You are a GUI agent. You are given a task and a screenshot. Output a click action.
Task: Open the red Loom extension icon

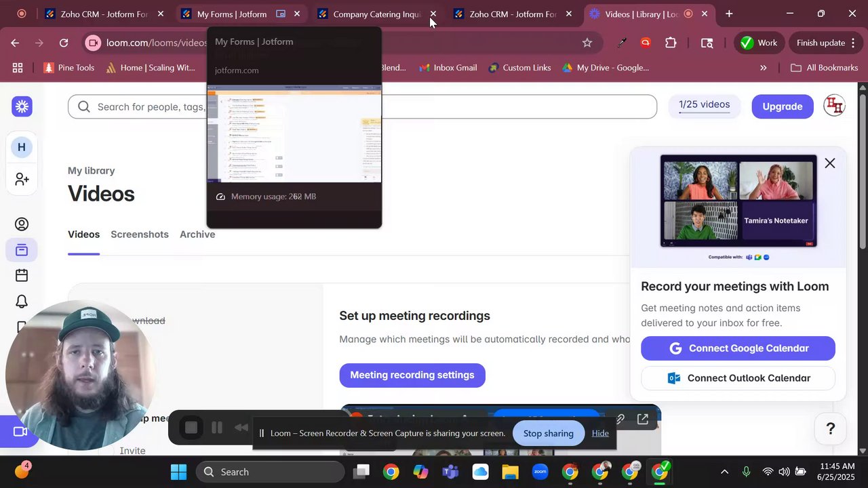[x=646, y=43]
